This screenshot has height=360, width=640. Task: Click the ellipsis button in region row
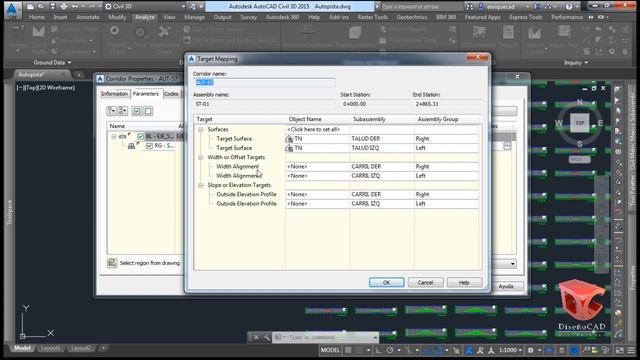[507, 146]
